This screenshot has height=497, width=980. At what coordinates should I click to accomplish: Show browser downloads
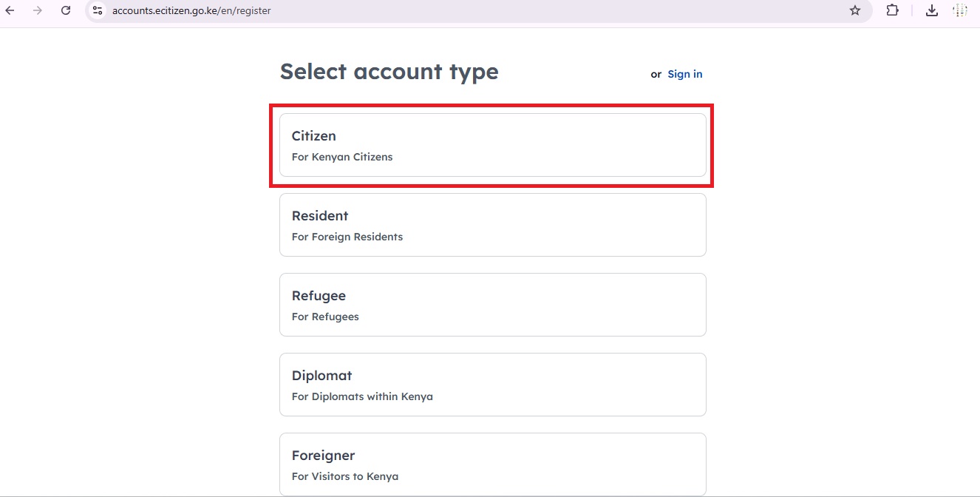[932, 10]
